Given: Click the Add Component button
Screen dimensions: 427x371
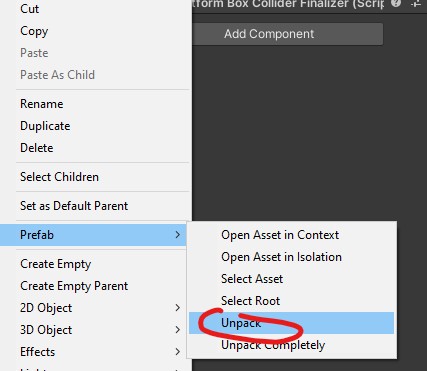Looking at the screenshot, I should click(x=288, y=34).
